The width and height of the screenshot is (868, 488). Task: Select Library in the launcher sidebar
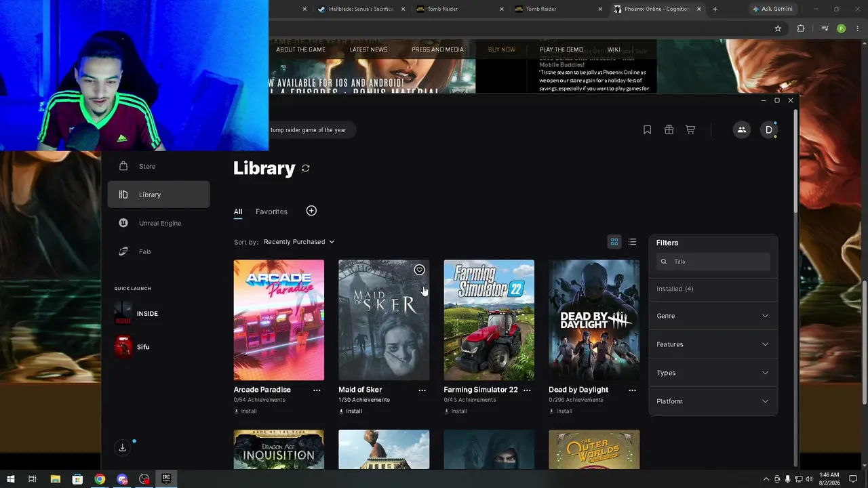click(x=159, y=195)
